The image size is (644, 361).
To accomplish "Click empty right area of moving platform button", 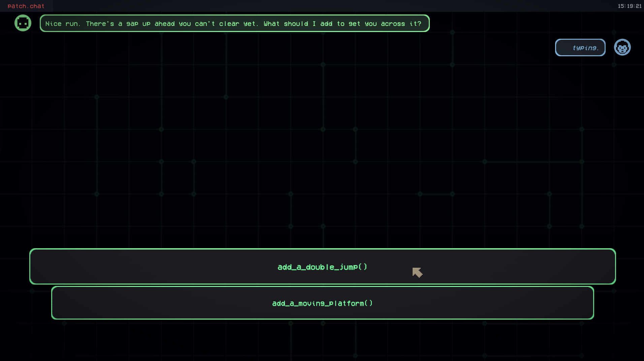I will coord(482,303).
